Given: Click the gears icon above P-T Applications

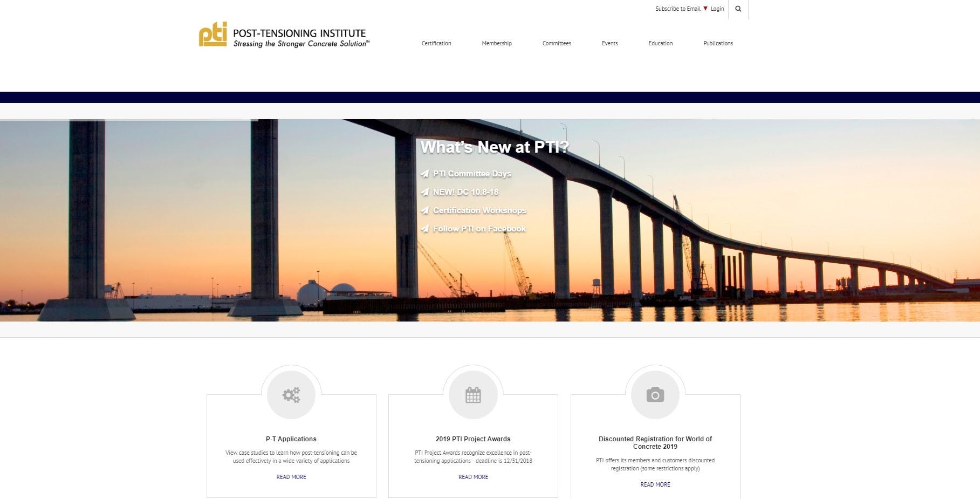Looking at the screenshot, I should point(291,394).
